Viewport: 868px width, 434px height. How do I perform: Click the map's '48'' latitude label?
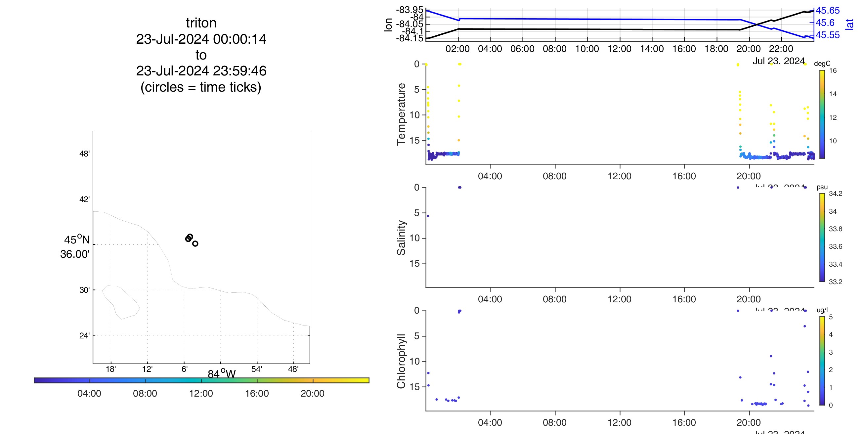pyautogui.click(x=85, y=154)
